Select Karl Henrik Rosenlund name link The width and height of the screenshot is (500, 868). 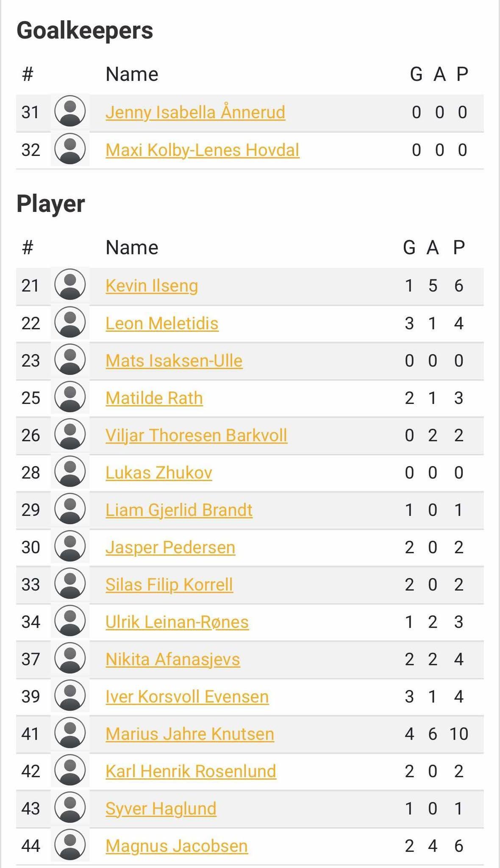click(x=191, y=771)
